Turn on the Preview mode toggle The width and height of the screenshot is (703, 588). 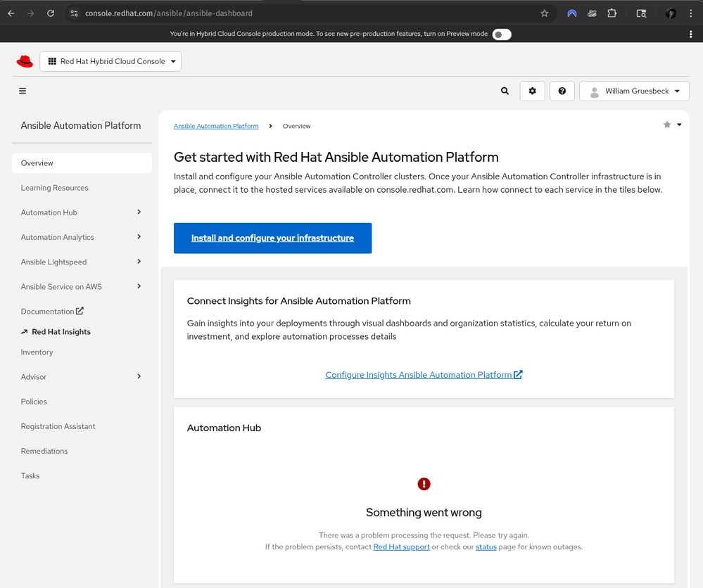tap(501, 34)
